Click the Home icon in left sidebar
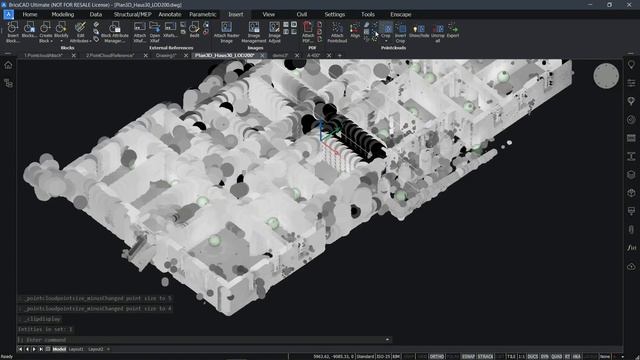 (8, 65)
